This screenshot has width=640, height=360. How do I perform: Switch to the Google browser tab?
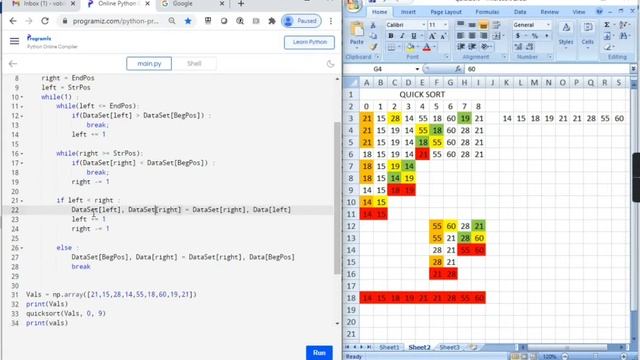pyautogui.click(x=192, y=4)
